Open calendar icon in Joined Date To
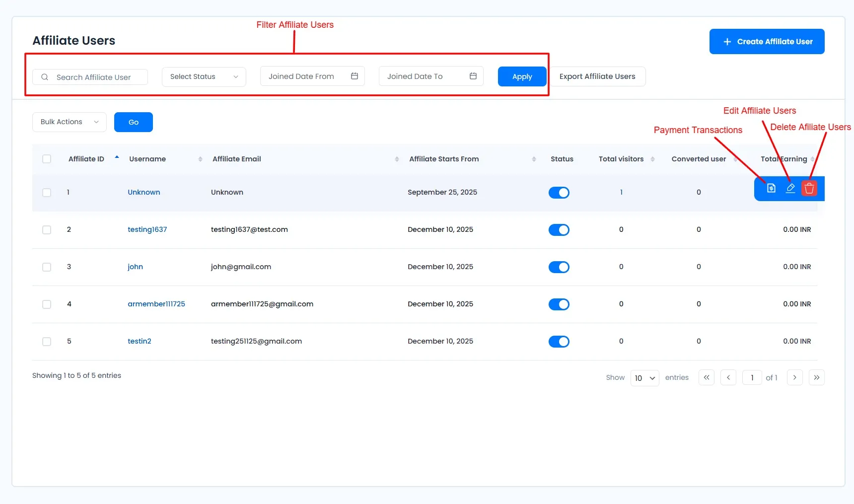This screenshot has width=854, height=504. coord(473,76)
